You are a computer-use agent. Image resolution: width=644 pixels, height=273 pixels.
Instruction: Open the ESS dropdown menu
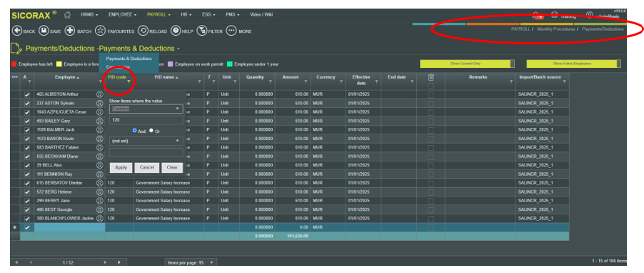[208, 14]
